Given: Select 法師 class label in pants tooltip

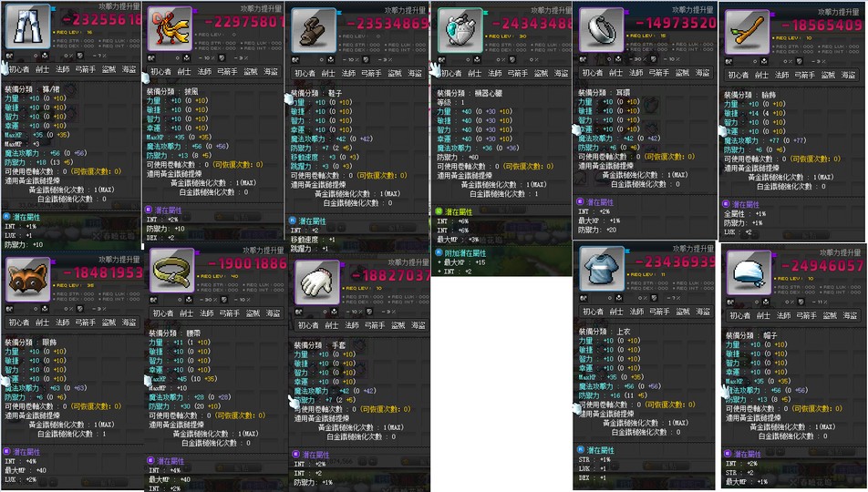Looking at the screenshot, I should (63, 69).
